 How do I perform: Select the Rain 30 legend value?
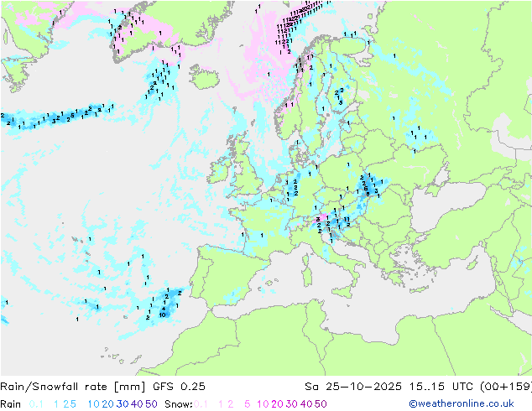coord(123,404)
